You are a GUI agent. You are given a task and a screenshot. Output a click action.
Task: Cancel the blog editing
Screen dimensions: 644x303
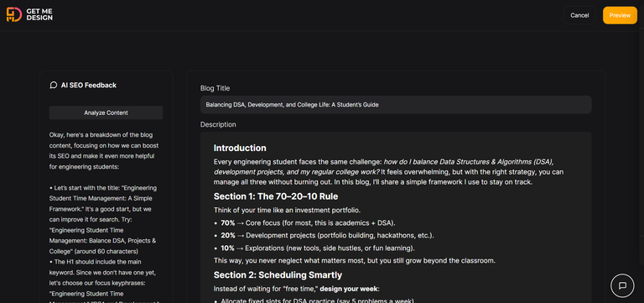pos(579,15)
